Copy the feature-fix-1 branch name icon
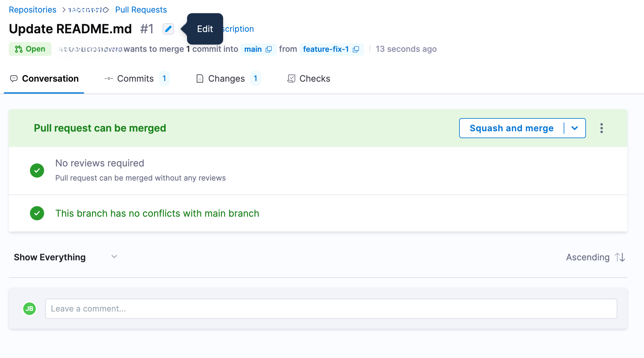This screenshot has width=644, height=358. pyautogui.click(x=356, y=49)
